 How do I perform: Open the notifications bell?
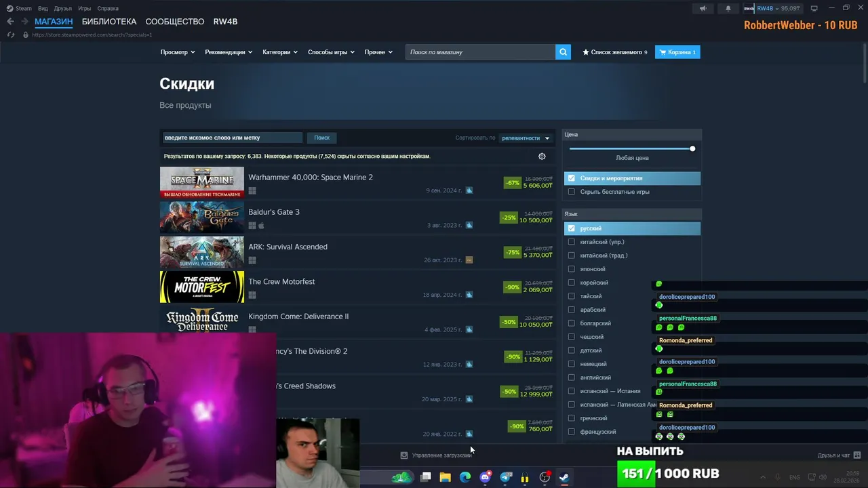728,8
